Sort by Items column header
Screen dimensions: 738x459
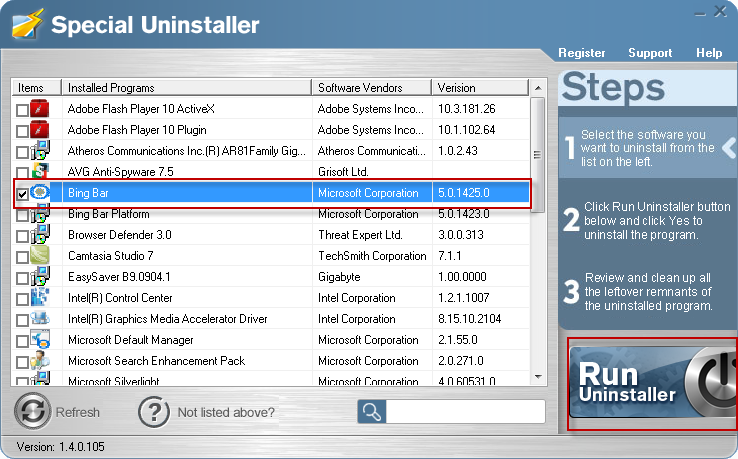(36, 88)
